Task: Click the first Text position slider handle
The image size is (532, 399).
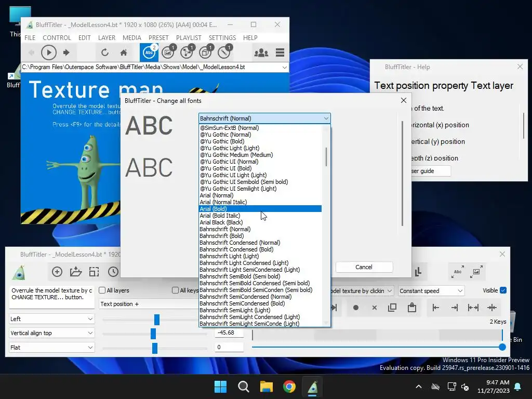Action: pos(157,320)
